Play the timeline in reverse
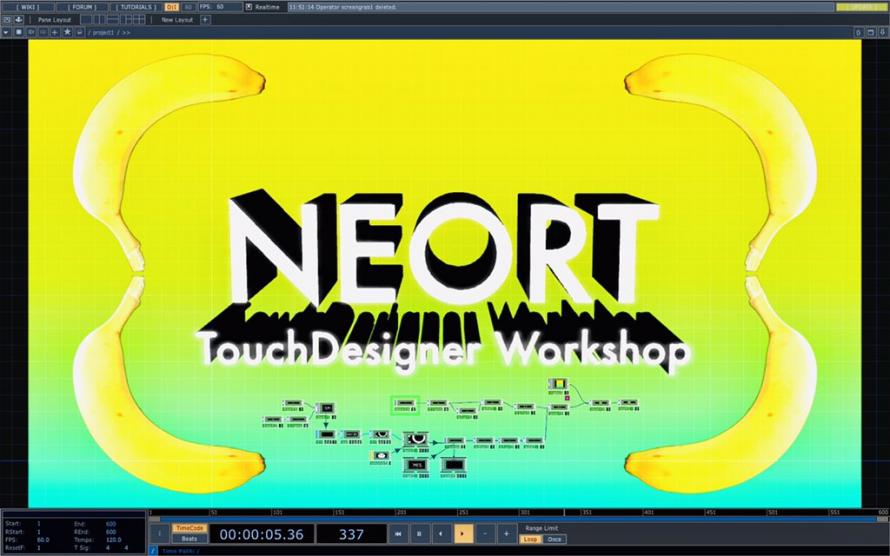890x556 pixels. [x=441, y=534]
